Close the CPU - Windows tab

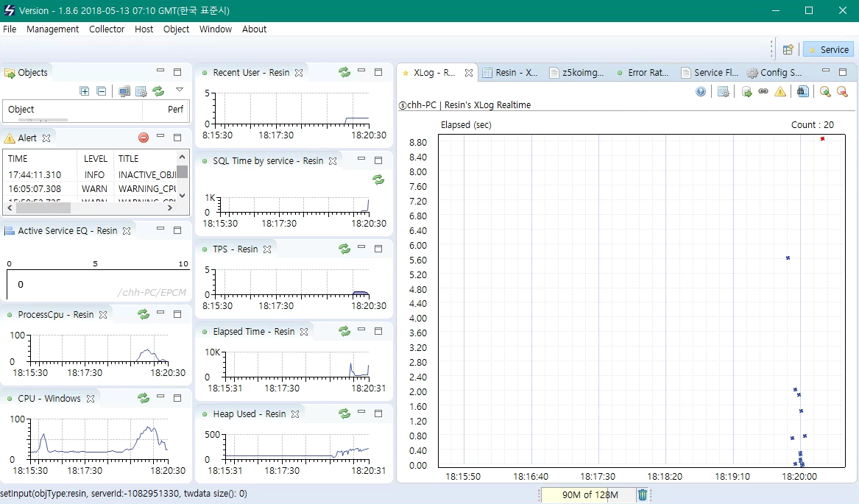click(x=91, y=398)
